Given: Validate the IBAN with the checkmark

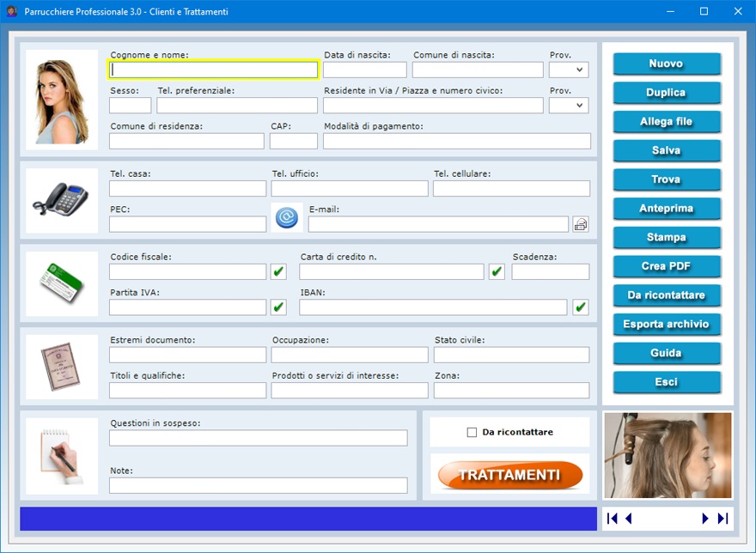Looking at the screenshot, I should [x=581, y=307].
